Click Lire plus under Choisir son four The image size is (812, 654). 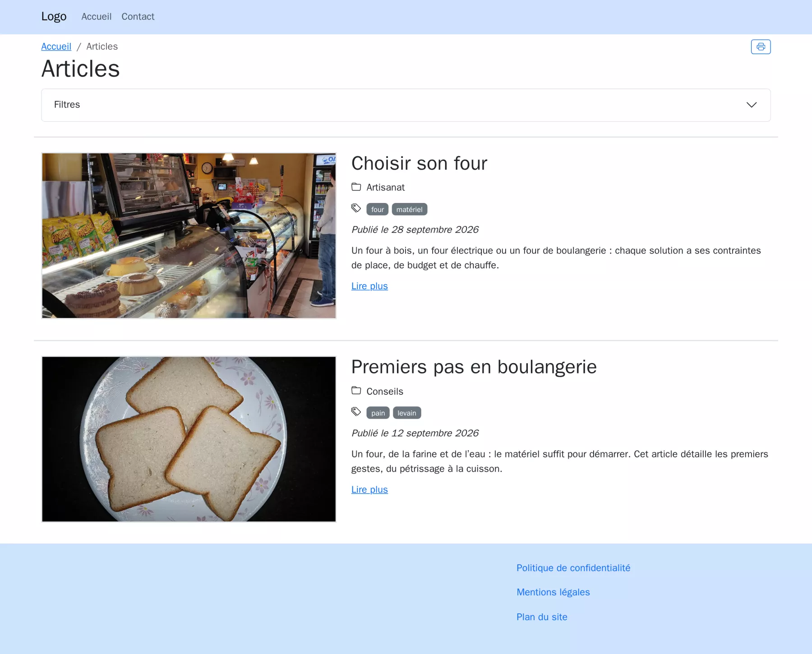[369, 286]
